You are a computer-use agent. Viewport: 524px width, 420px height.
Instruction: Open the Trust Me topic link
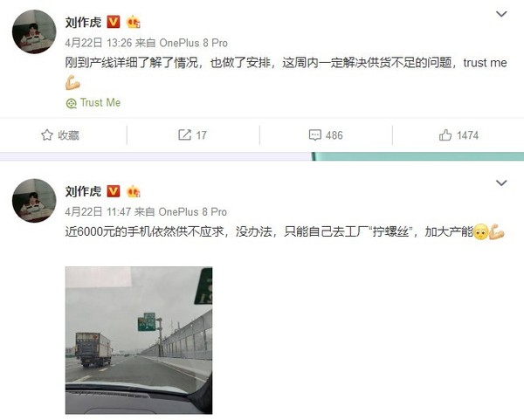(100, 102)
